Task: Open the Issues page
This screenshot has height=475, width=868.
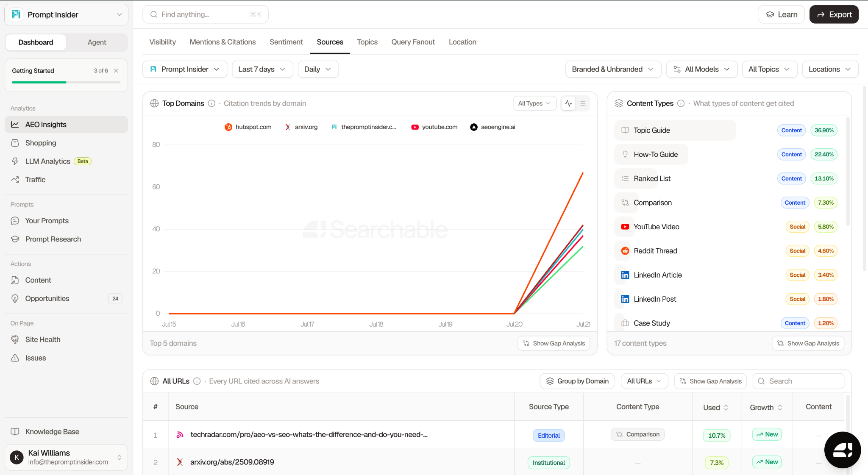Action: 66,358
